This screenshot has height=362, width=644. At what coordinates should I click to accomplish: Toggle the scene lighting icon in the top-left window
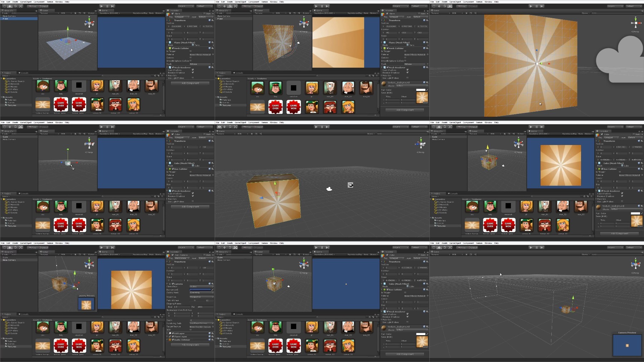pyautogui.click(x=76, y=13)
